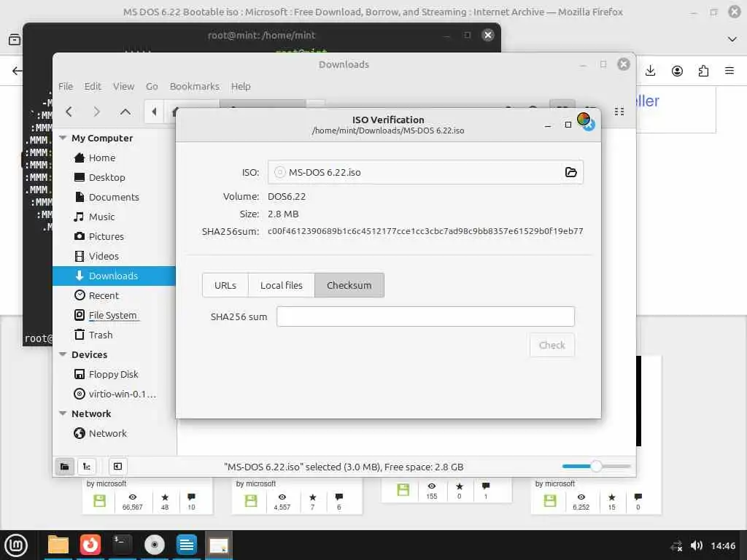Click the path bar left scroll arrow
The height and width of the screenshot is (560, 747).
[x=154, y=112]
